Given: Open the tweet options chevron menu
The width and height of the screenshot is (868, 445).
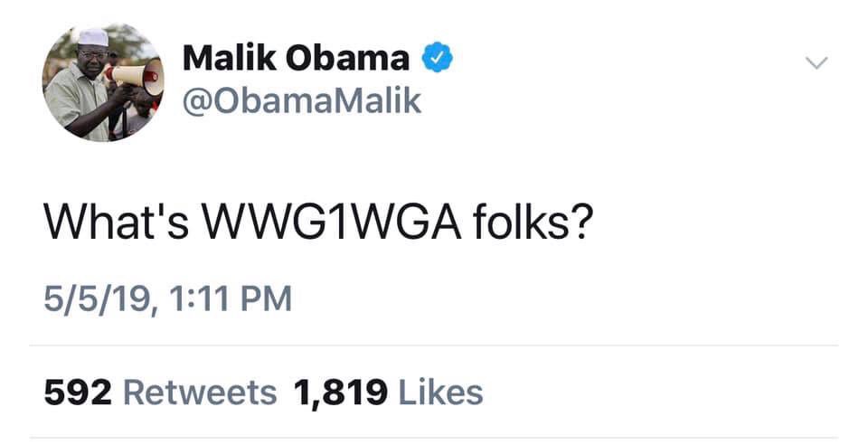Looking at the screenshot, I should 816,63.
